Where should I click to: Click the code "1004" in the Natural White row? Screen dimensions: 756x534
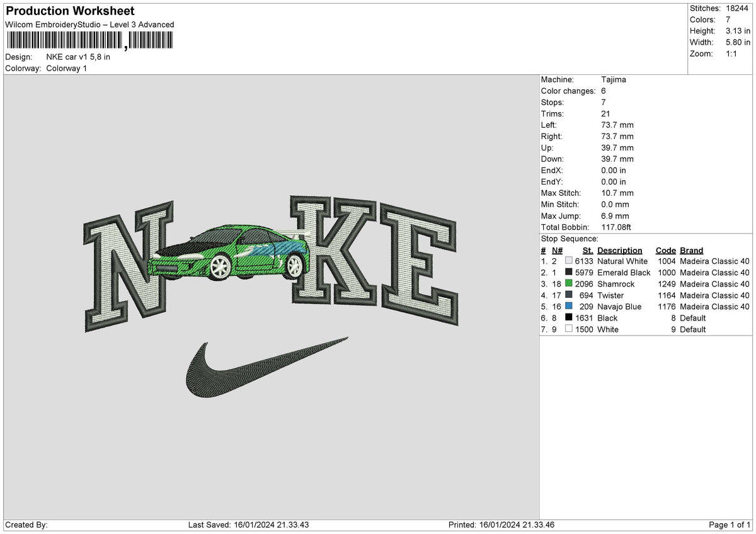(x=667, y=261)
